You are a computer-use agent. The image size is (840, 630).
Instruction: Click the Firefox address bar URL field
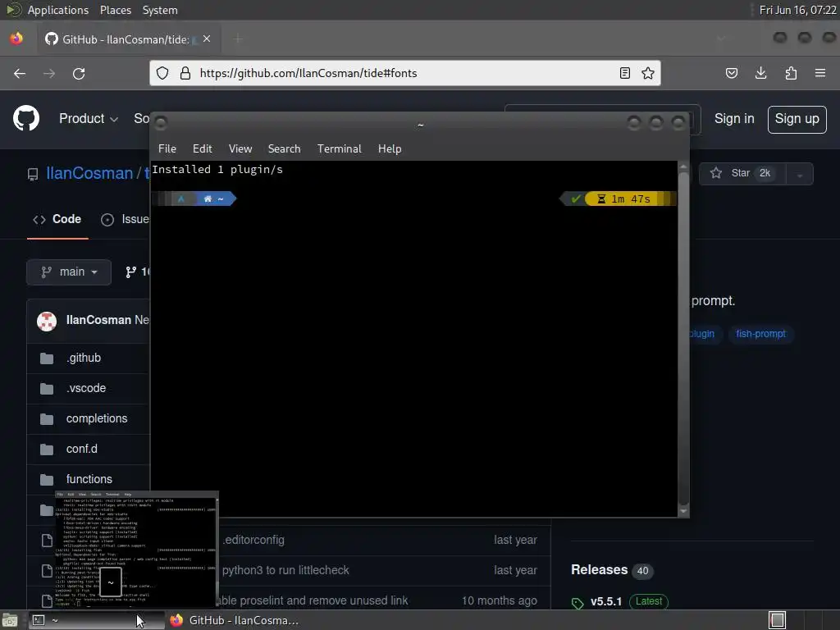[x=404, y=73]
